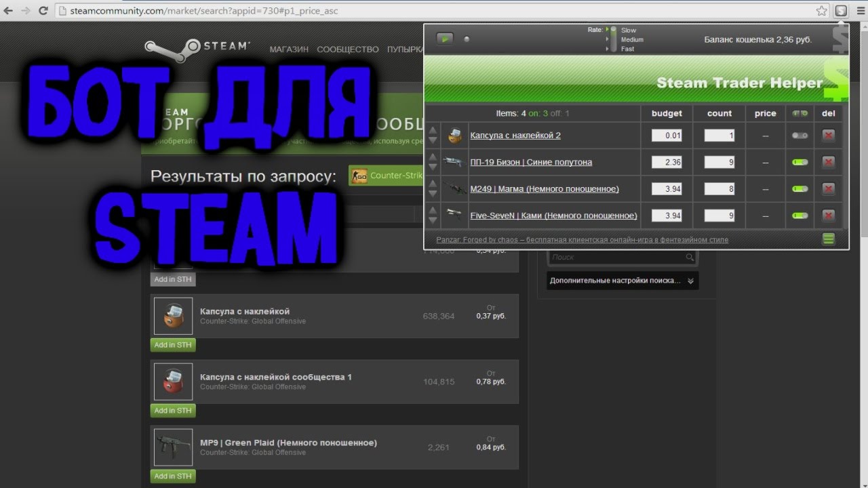
Task: Edit count field of Капсула с наклейкой 2
Action: point(719,136)
